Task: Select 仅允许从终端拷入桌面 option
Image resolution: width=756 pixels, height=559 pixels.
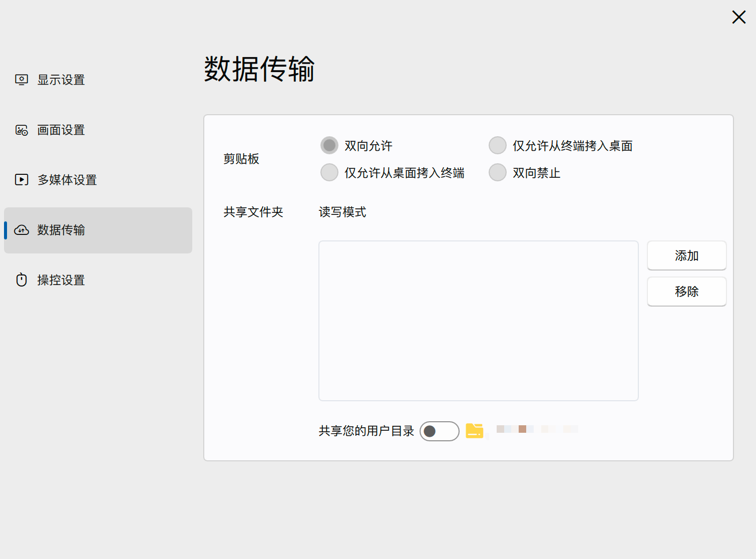Action: click(x=497, y=145)
